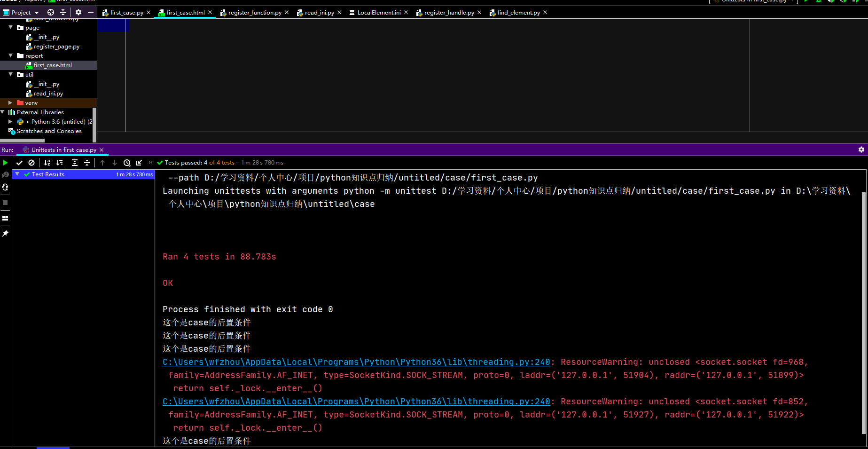Collapse the Test Results node
This screenshot has height=449, width=868.
click(17, 174)
